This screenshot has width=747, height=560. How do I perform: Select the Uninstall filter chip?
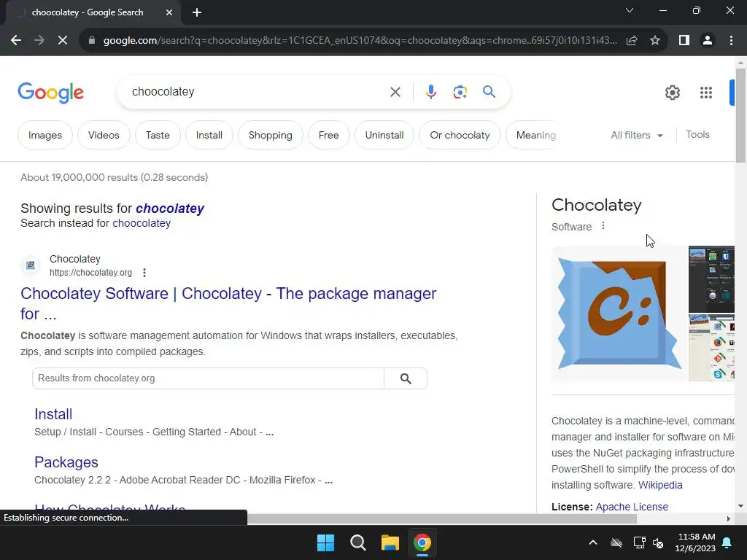pyautogui.click(x=384, y=135)
